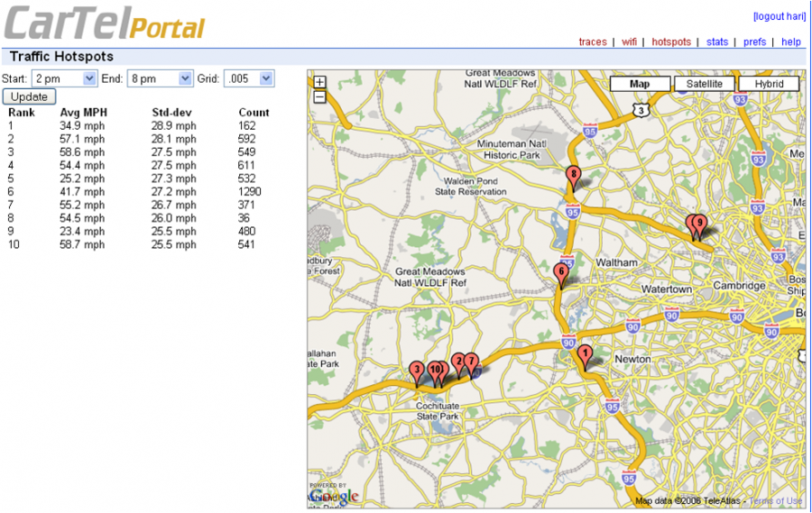This screenshot has width=812, height=513.
Task: Click the 58.7 mph average value
Action: coord(82,244)
